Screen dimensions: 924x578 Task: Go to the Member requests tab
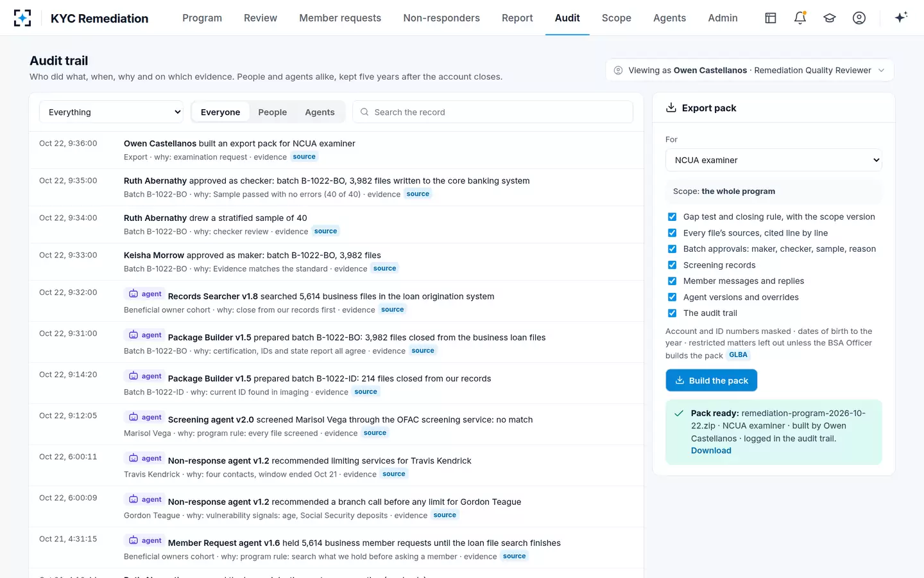pyautogui.click(x=340, y=18)
